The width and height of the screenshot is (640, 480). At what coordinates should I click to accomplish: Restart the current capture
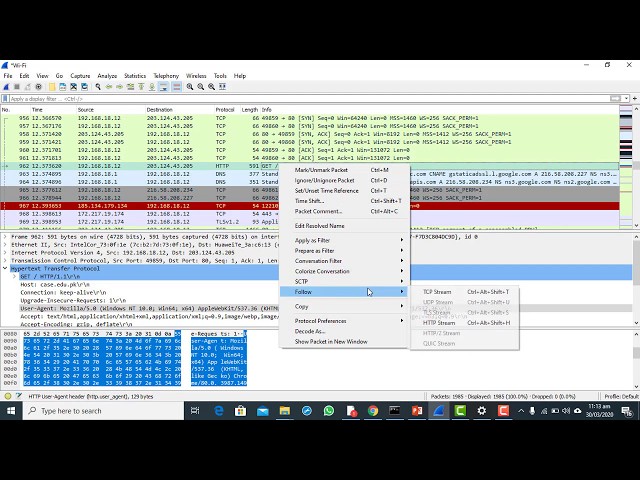click(x=28, y=87)
